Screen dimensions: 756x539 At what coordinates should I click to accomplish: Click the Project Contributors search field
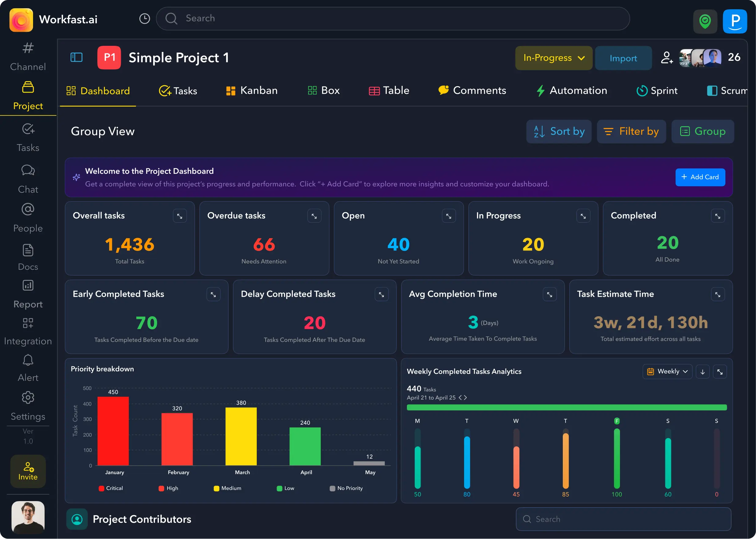click(x=623, y=519)
